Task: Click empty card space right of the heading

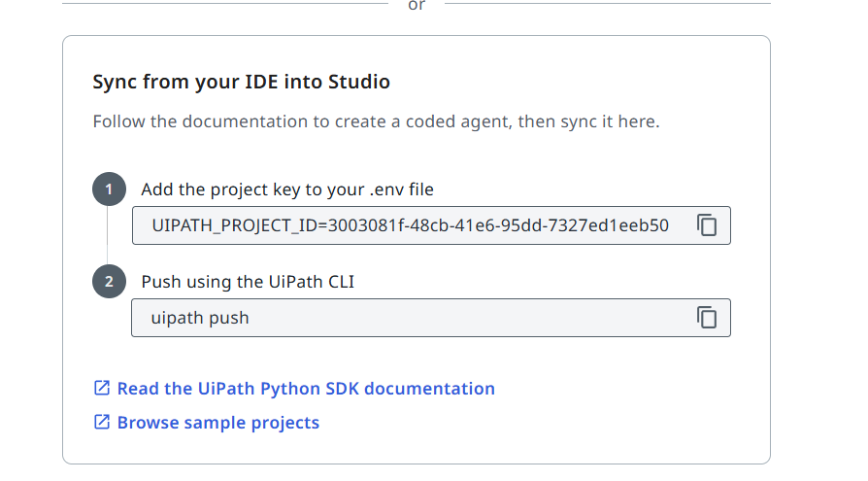Action: [583, 83]
